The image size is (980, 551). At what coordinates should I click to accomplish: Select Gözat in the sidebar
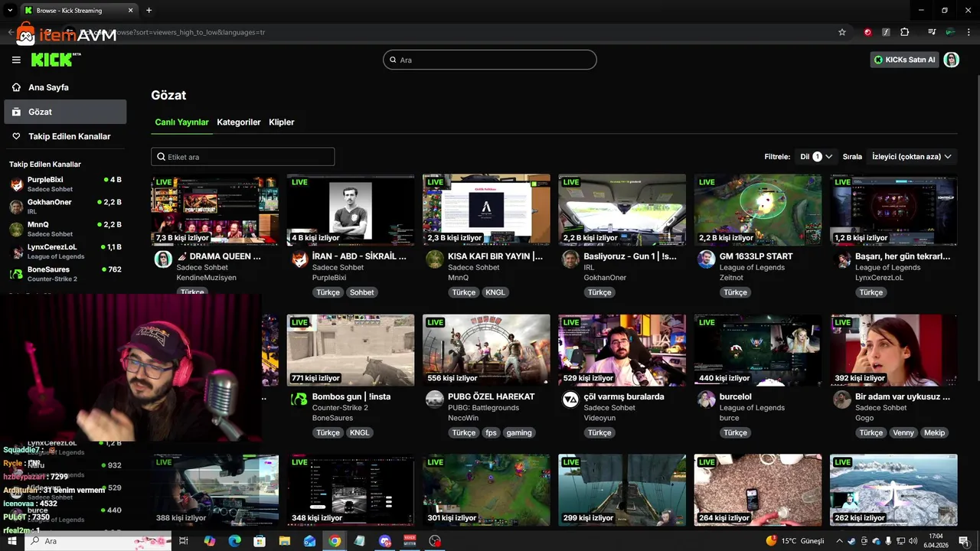point(65,112)
